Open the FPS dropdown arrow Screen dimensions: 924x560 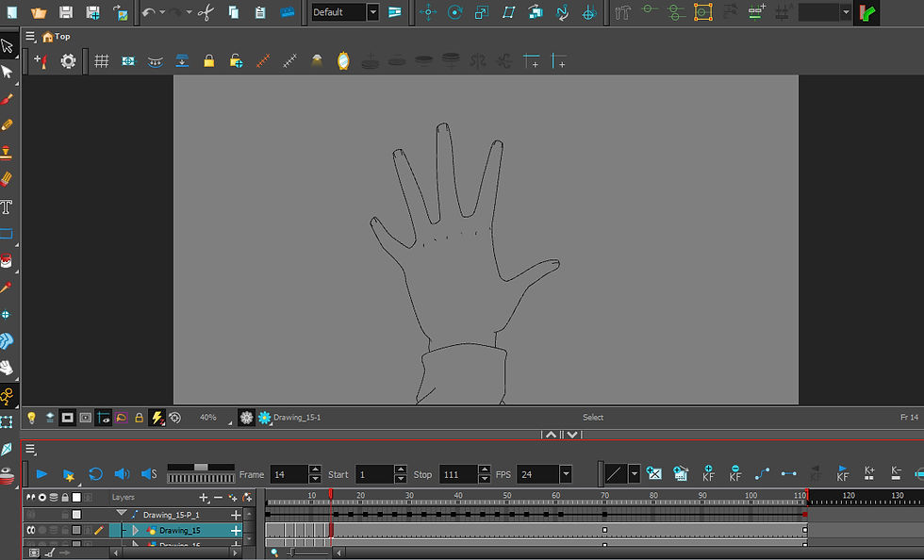pyautogui.click(x=566, y=474)
